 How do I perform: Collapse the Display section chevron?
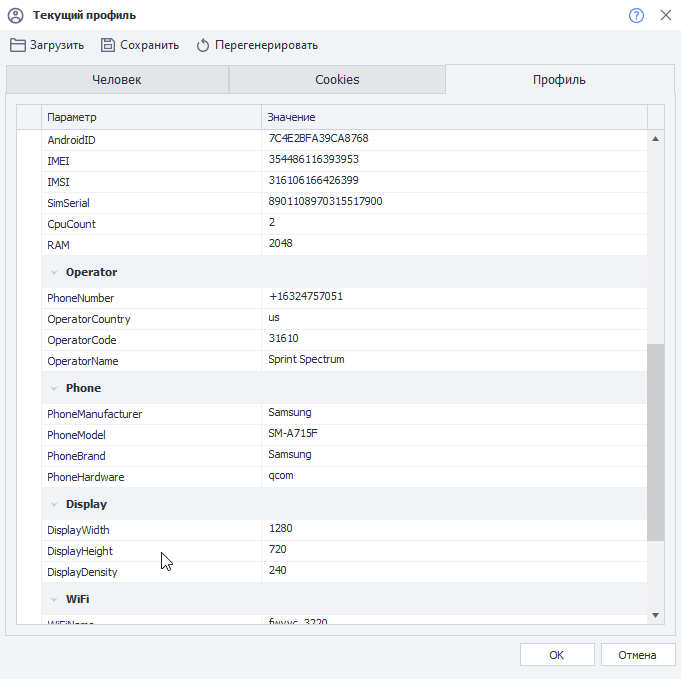(x=53, y=504)
